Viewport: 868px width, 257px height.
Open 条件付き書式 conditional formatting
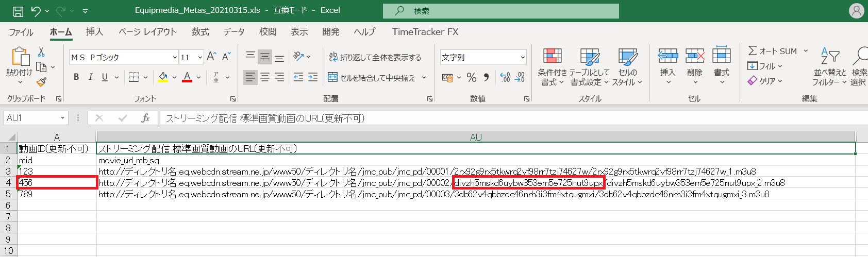[552, 67]
